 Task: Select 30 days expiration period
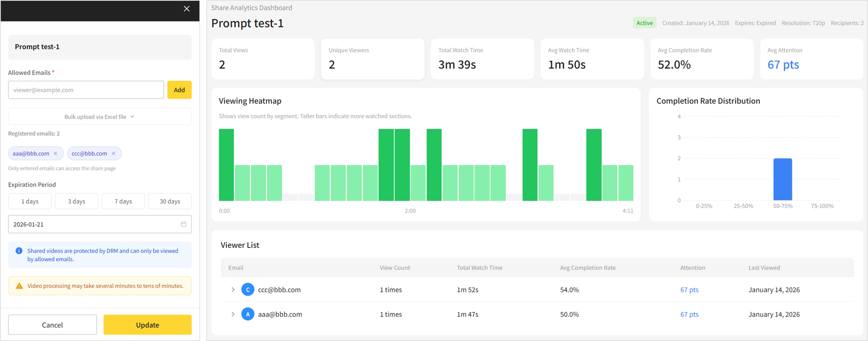(170, 201)
